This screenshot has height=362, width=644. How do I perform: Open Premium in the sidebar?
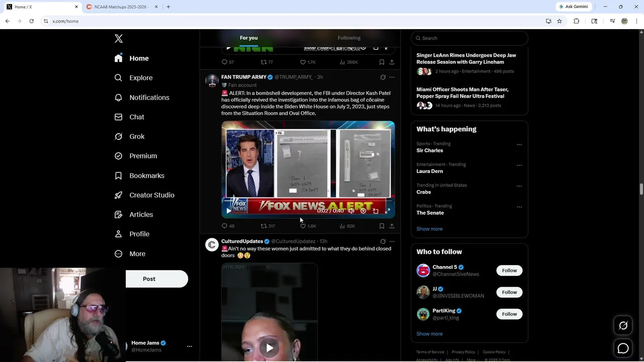pos(136,156)
